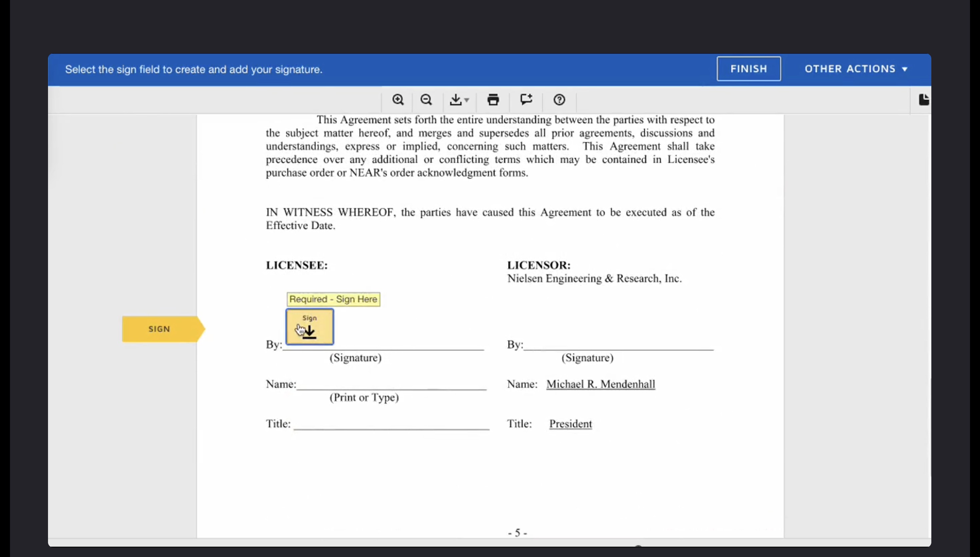The image size is (980, 557).
Task: Click the page number "- 5 -"
Action: (518, 533)
